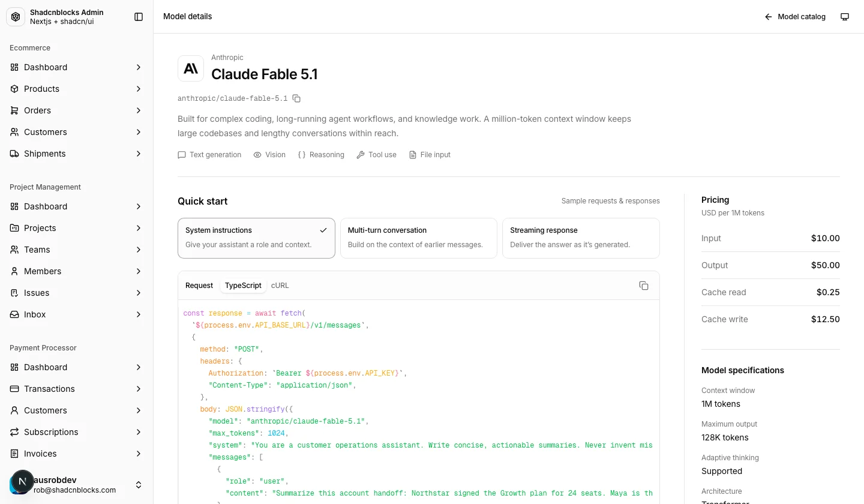864x504 pixels.
Task: Click the Issues sidebar icon
Action: pos(14,293)
